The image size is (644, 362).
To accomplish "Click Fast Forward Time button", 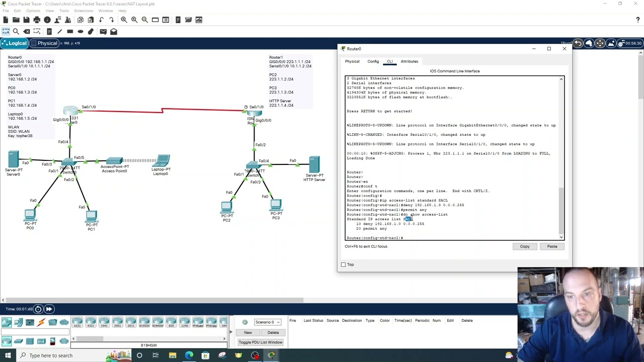I will 49,309.
